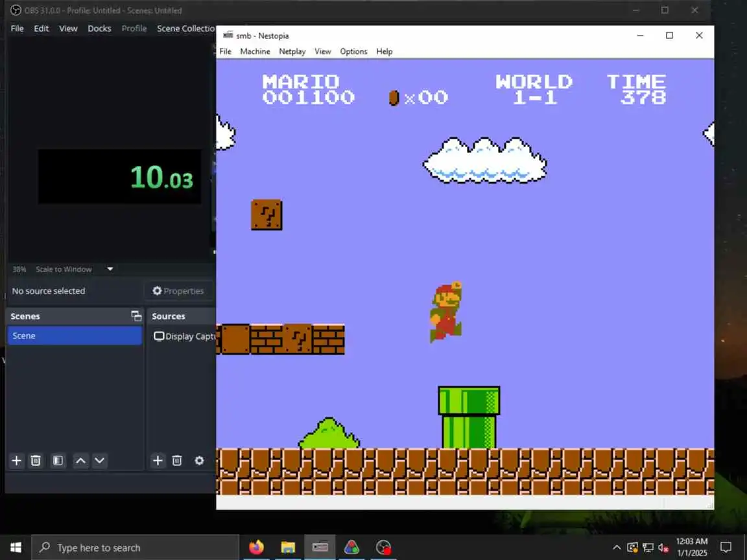Open Nestopia Netplay menu

(x=292, y=51)
